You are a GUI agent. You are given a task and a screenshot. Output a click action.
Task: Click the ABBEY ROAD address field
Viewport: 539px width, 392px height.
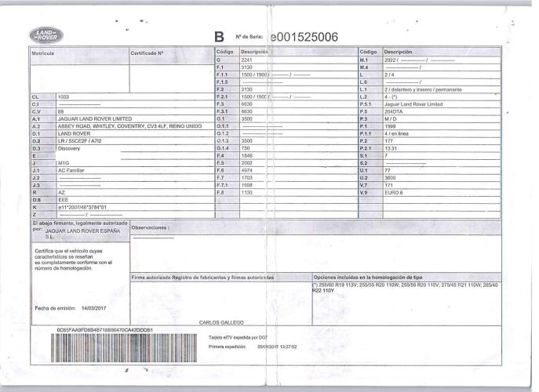click(x=129, y=126)
